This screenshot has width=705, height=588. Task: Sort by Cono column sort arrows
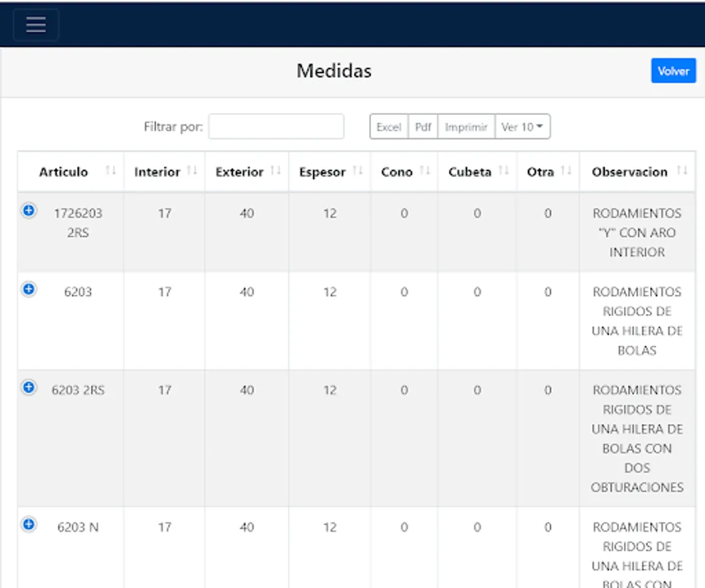coord(425,171)
